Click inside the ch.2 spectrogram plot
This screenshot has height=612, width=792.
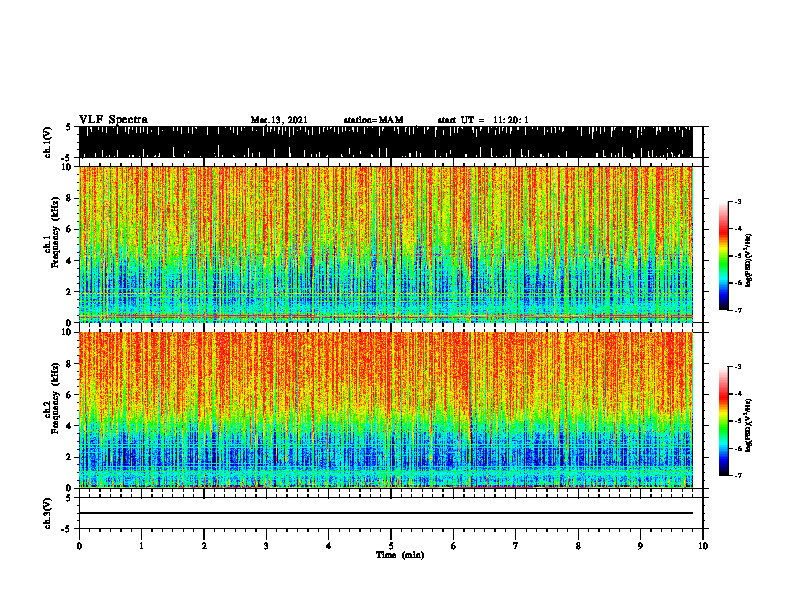point(386,410)
